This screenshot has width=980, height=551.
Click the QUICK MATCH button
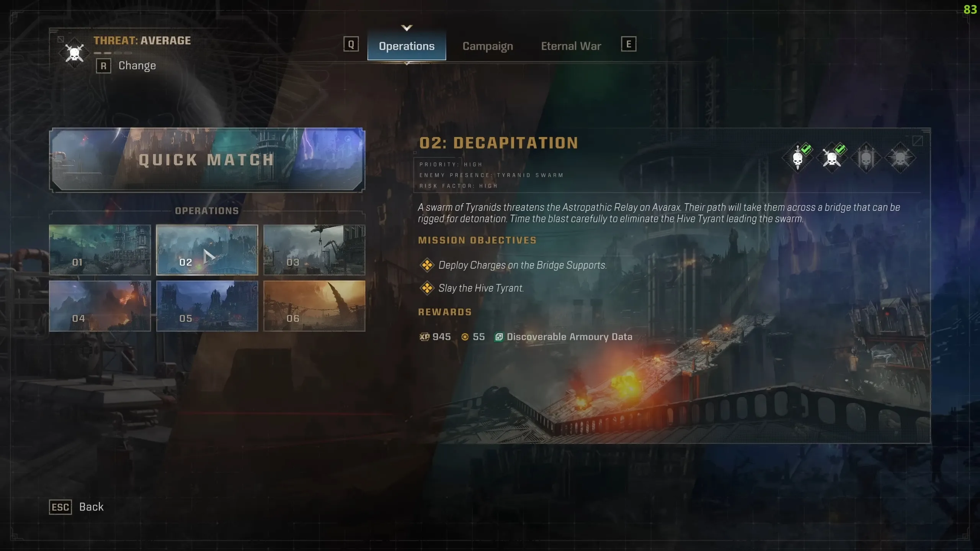click(x=207, y=160)
